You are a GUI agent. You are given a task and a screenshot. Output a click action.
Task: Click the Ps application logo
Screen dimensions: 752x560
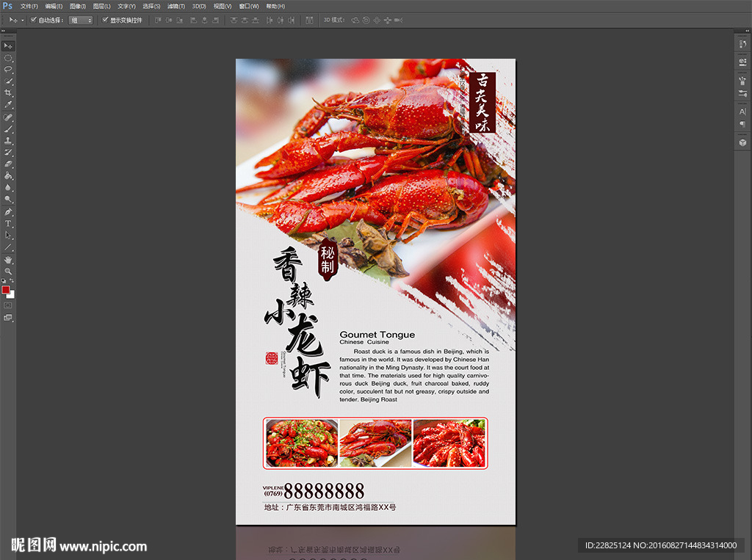click(7, 6)
